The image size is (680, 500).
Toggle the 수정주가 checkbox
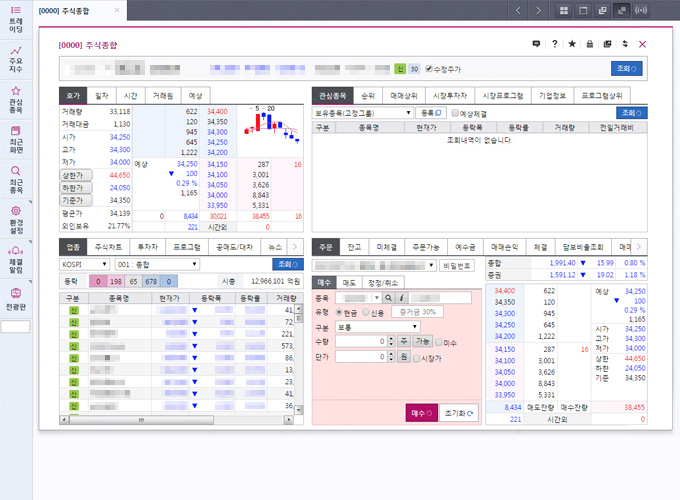(x=429, y=69)
